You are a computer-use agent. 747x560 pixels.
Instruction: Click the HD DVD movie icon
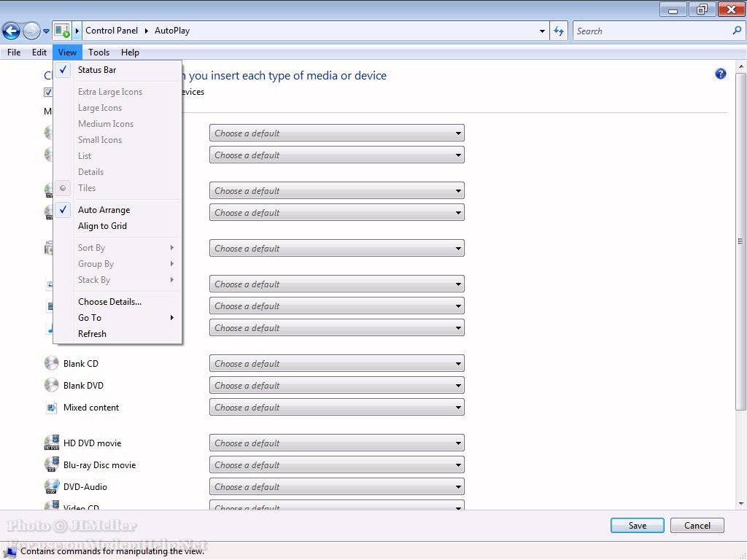(52, 443)
